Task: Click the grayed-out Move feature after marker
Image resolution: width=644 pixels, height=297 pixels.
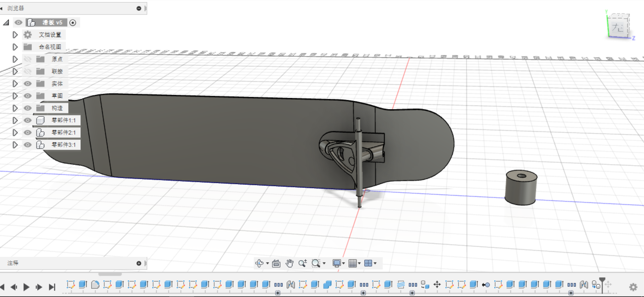Action: (608, 285)
